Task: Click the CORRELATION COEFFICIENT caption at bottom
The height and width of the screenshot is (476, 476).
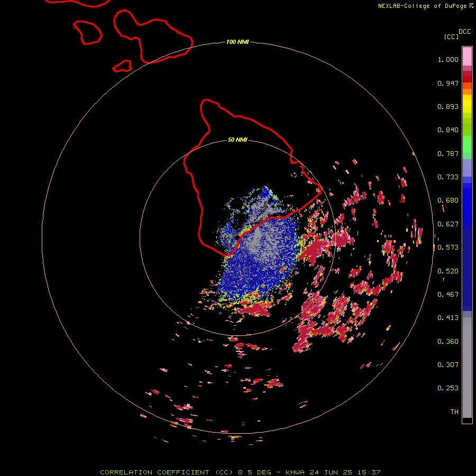Action: coord(240,472)
